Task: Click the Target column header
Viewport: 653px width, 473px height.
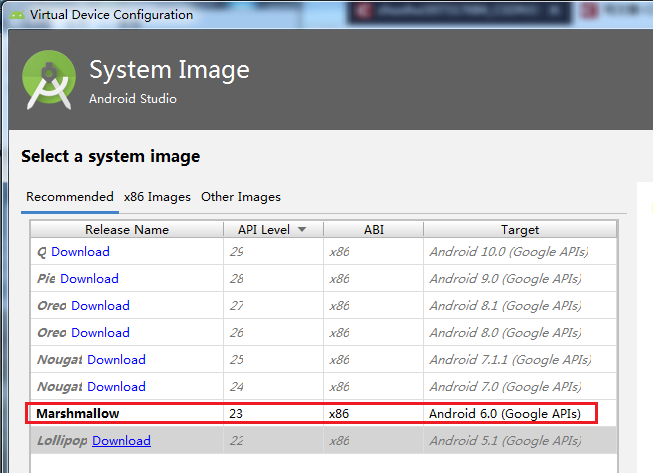Action: [x=520, y=229]
